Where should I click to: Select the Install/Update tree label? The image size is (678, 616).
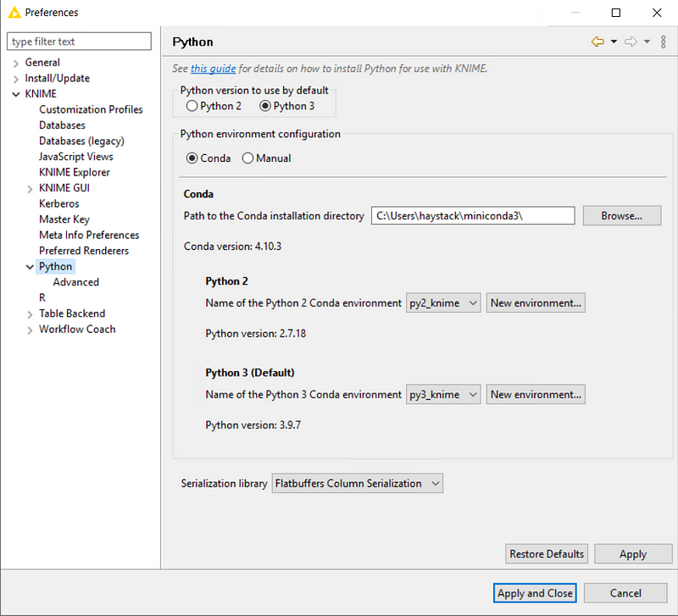tap(58, 78)
